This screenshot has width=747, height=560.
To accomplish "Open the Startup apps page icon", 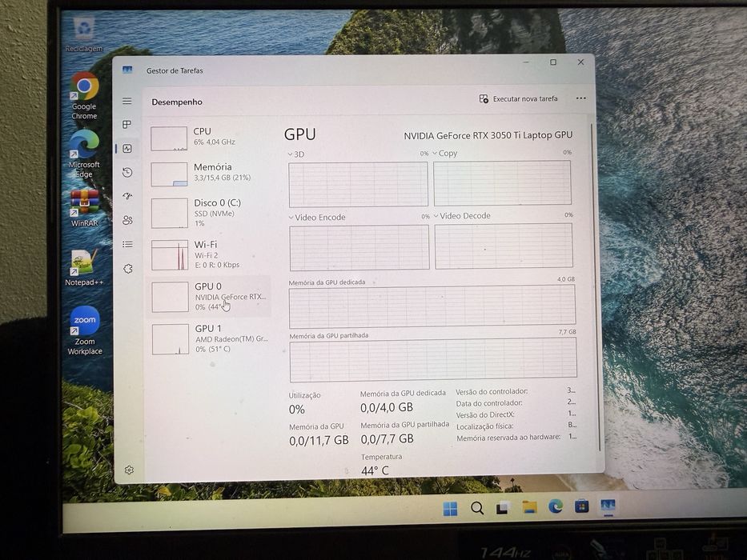I will point(127,196).
